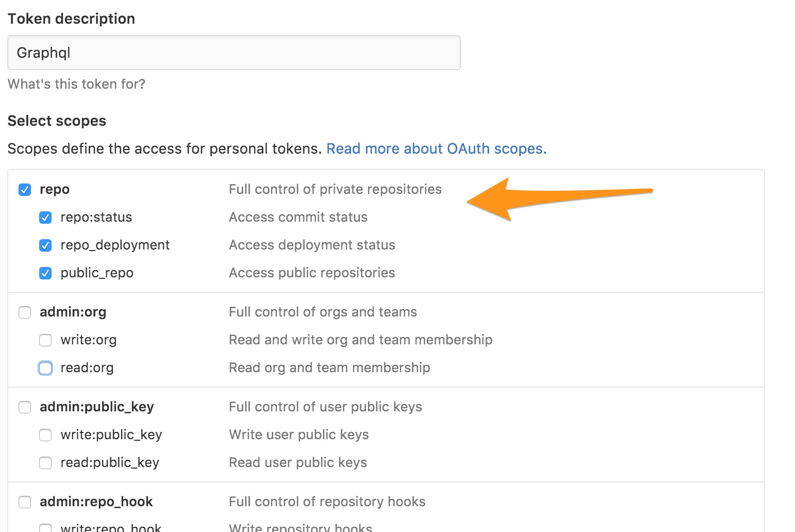Image resolution: width=795 pixels, height=532 pixels.
Task: Disable the repo_deployment scope
Action: pyautogui.click(x=45, y=245)
